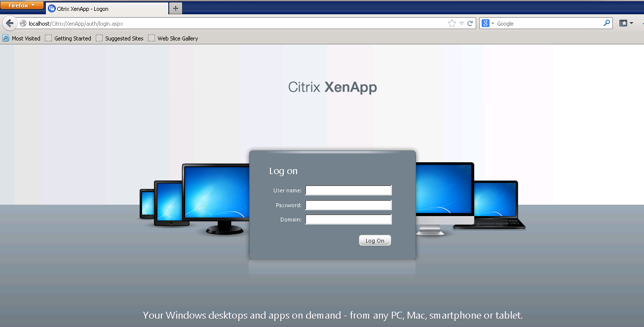Open a new tab with the plus button
The width and height of the screenshot is (644, 327).
click(x=175, y=8)
